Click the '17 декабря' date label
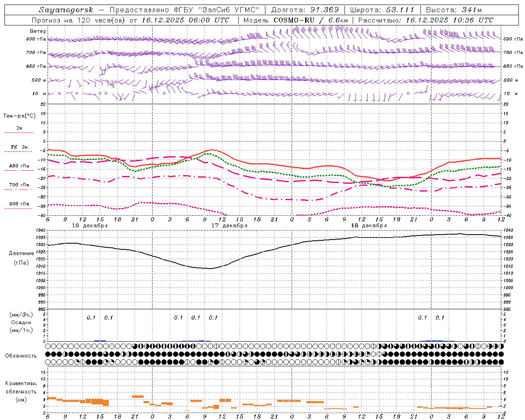Viewport: 525px width, 420px height. click(x=229, y=226)
